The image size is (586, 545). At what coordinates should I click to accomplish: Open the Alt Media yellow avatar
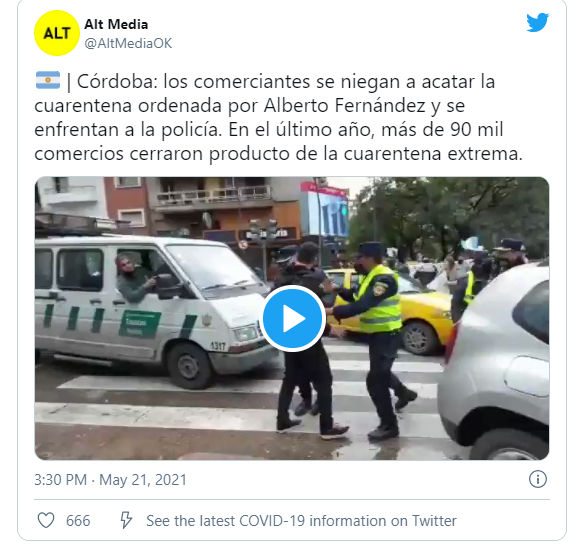coord(56,33)
